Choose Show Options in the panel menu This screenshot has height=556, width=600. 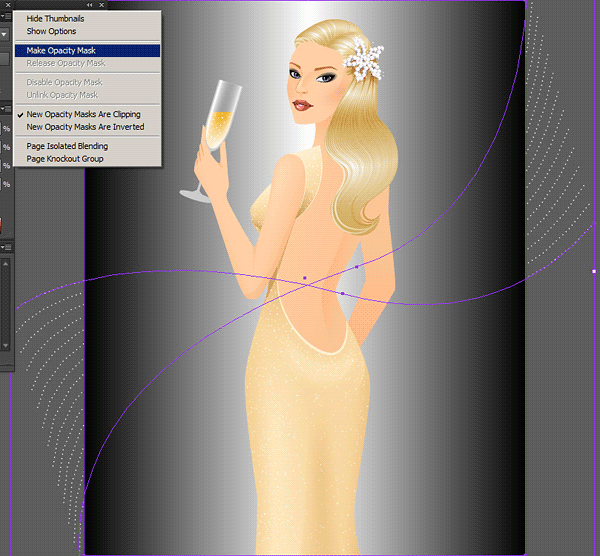[x=51, y=31]
